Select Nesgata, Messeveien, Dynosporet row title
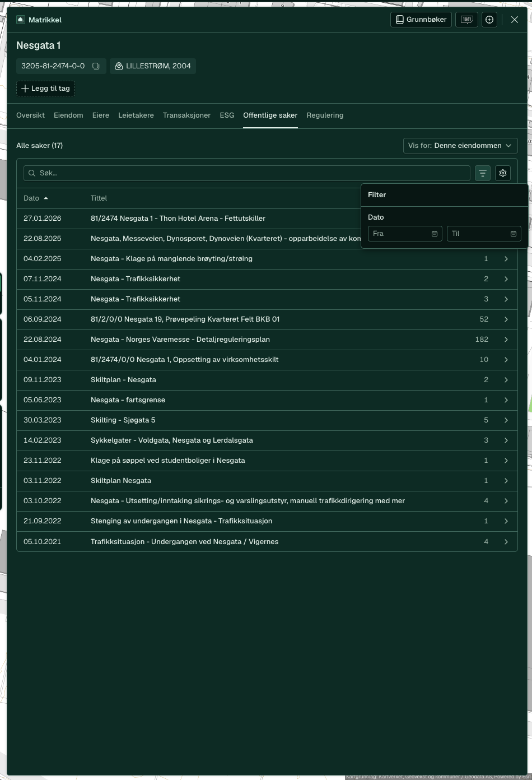 [x=226, y=239]
